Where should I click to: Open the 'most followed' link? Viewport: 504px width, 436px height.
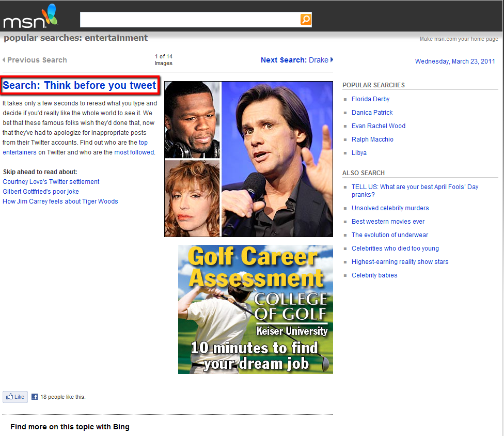pyautogui.click(x=134, y=152)
